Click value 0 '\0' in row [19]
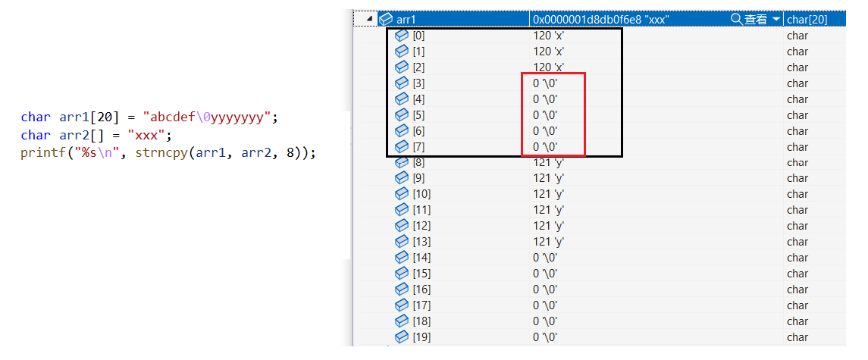Screen dimensions: 868x360 click(x=545, y=337)
